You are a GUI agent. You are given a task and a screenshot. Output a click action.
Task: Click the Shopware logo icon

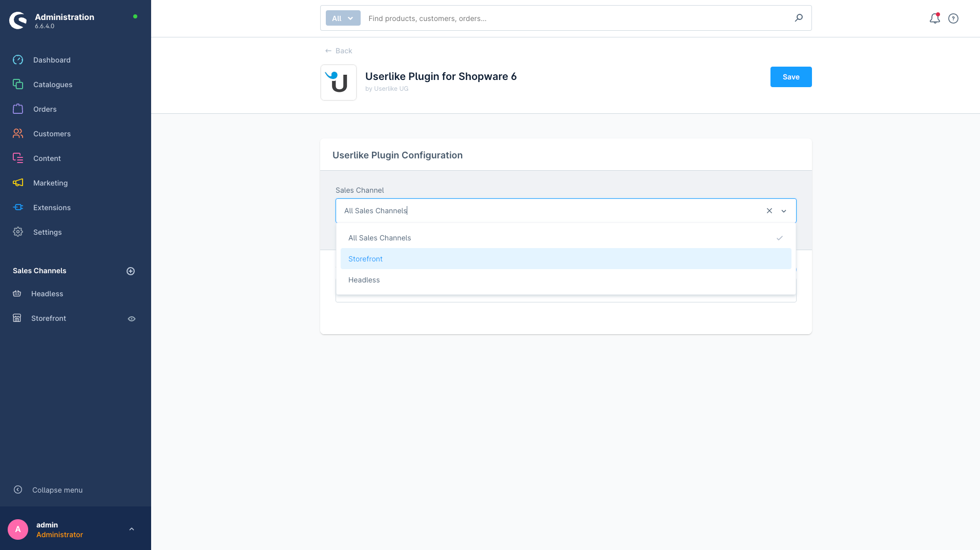tap(18, 21)
